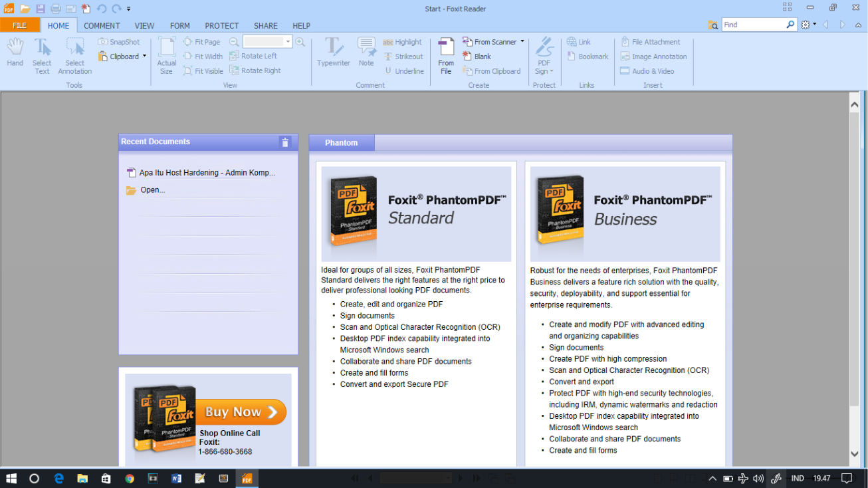The height and width of the screenshot is (488, 868).
Task: Open Google Chrome from the taskbar
Action: (x=130, y=478)
